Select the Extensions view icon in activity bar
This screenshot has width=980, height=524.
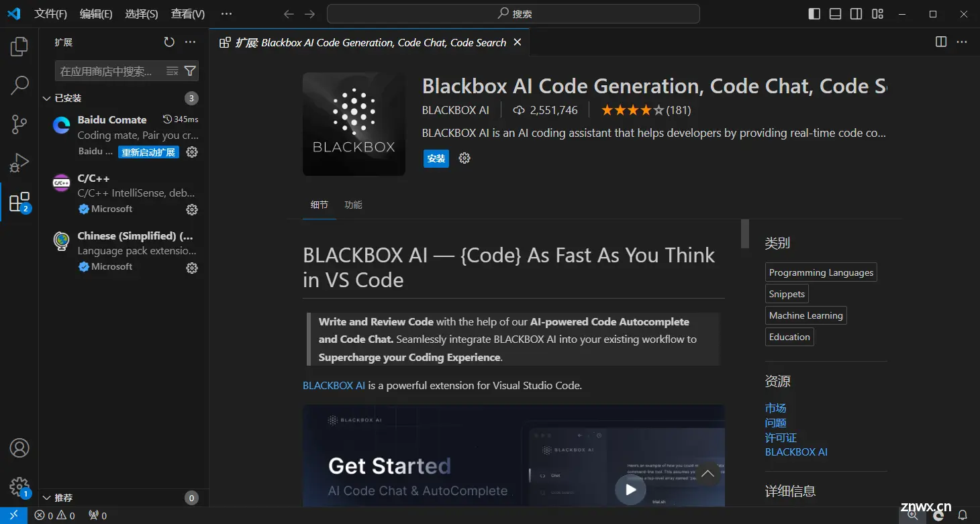pyautogui.click(x=19, y=202)
